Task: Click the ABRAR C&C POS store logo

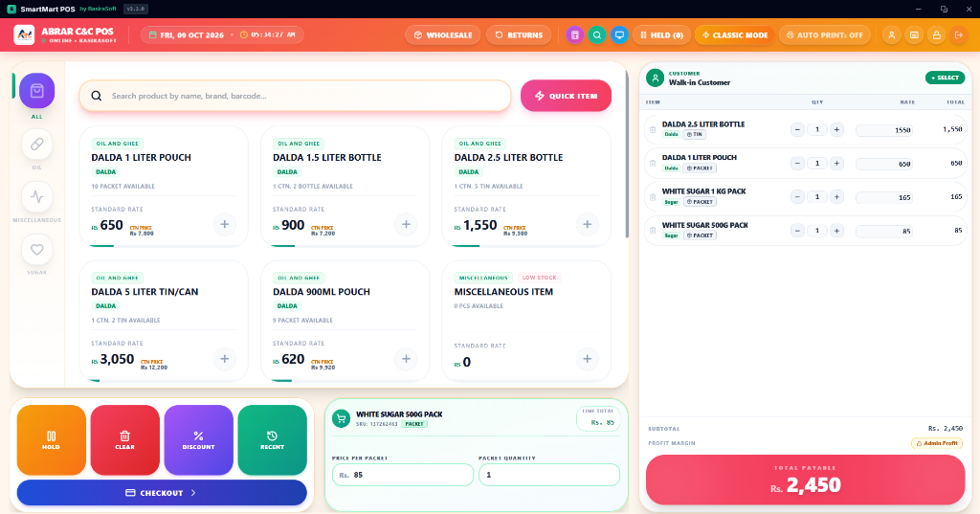Action: pyautogui.click(x=24, y=35)
